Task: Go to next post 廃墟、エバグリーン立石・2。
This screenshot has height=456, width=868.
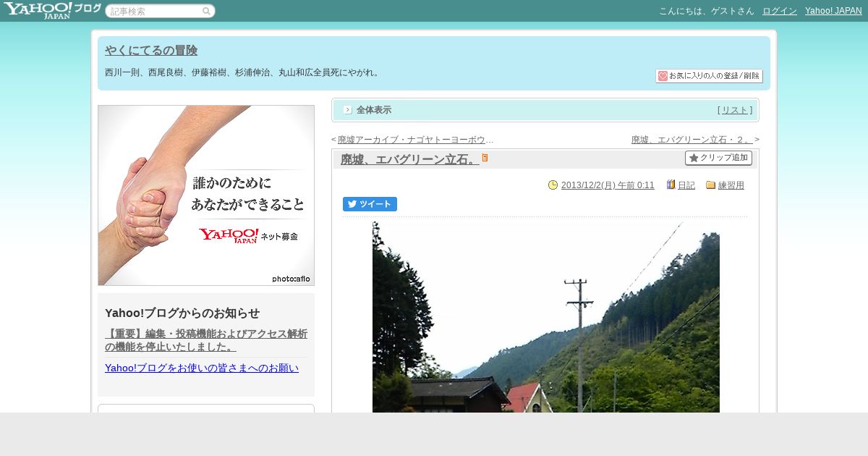Action: tap(692, 140)
